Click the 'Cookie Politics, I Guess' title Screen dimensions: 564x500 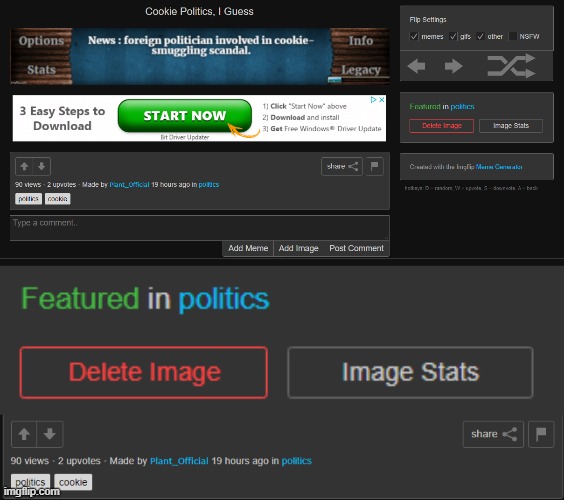[x=199, y=12]
